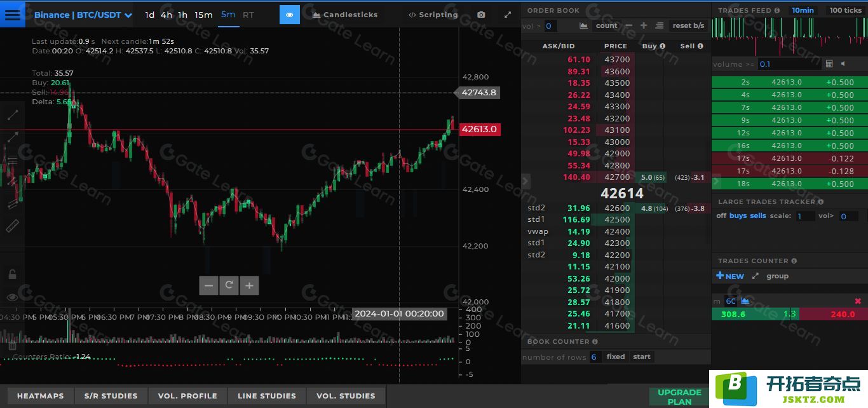The width and height of the screenshot is (868, 408).
Task: Open the hamburger main menu
Action: [x=13, y=14]
